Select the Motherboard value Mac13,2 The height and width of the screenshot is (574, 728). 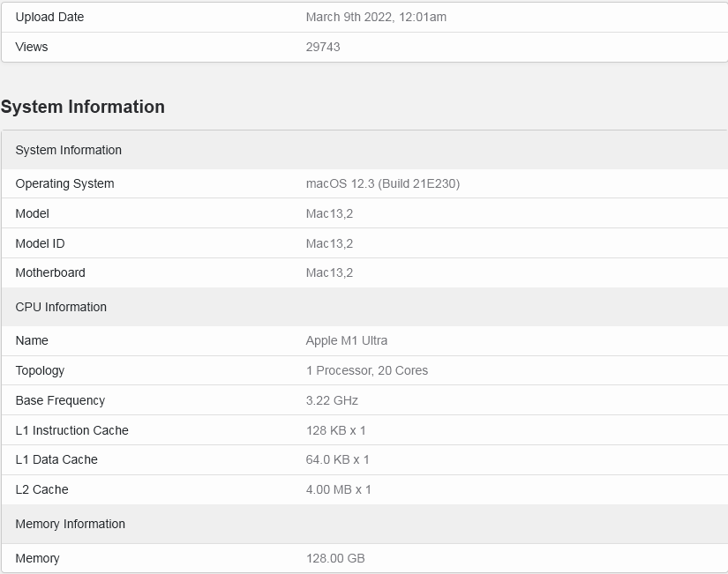click(329, 272)
